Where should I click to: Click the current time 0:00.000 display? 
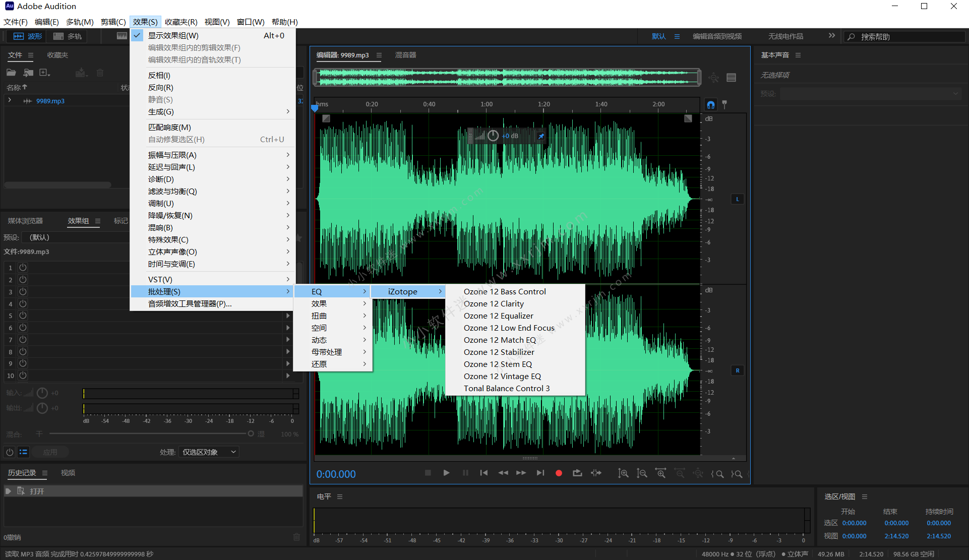(336, 474)
